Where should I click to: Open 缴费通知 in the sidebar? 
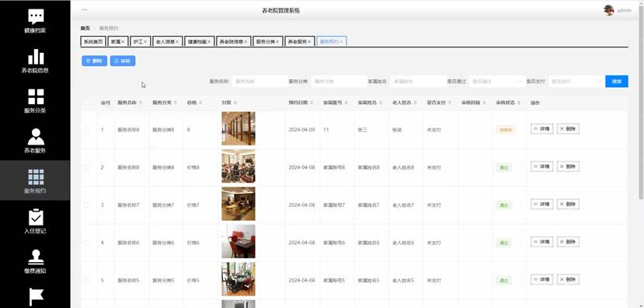tap(35, 261)
